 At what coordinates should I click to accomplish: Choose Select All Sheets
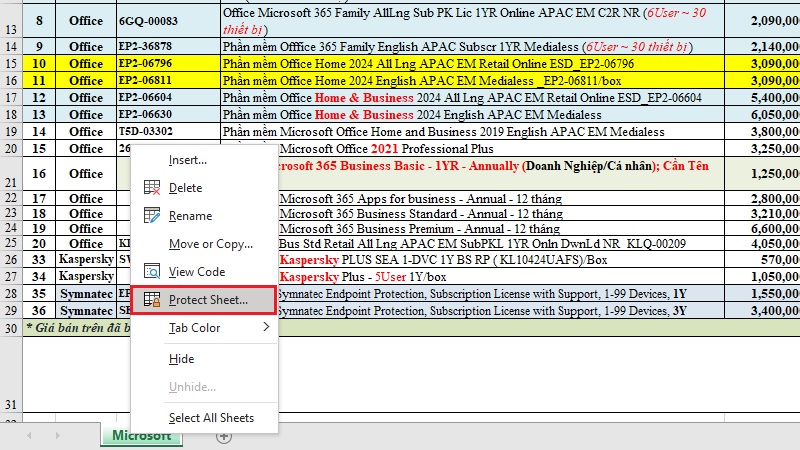coord(211,418)
